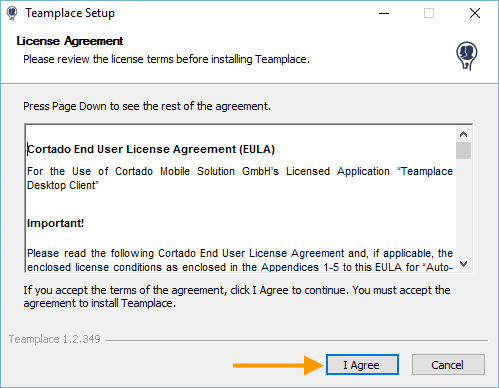Viewport: 499px width, 388px height.
Task: Click the EULA heading text in license box
Action: click(x=151, y=149)
